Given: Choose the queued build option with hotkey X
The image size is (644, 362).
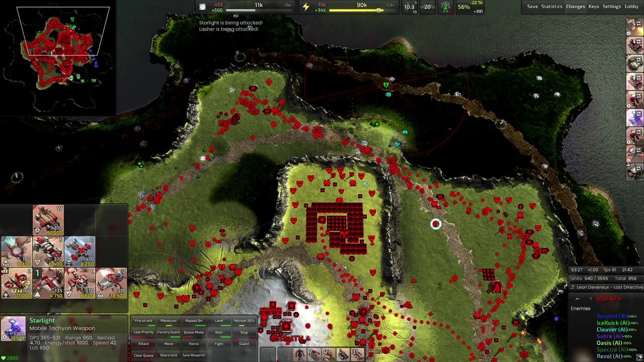Looking at the screenshot, I should pos(48,283).
